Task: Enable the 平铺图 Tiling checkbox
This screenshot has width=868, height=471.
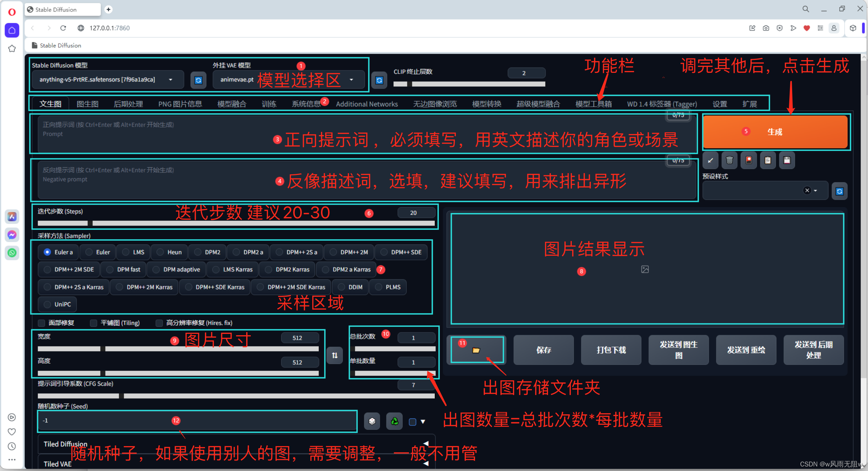Action: tap(93, 323)
